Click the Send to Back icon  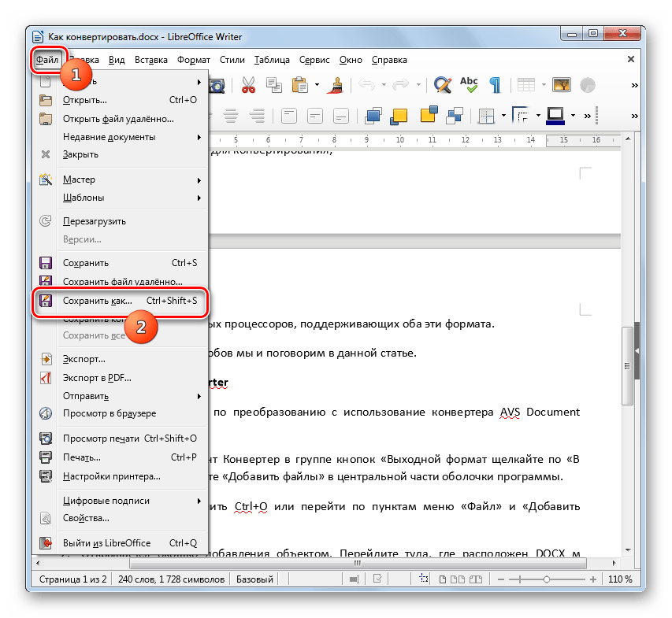[x=455, y=116]
